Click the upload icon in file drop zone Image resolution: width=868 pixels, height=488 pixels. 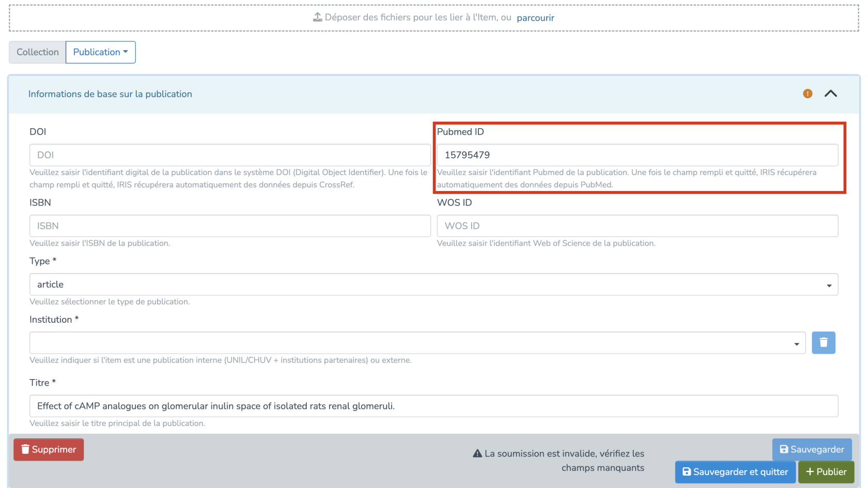click(x=317, y=18)
